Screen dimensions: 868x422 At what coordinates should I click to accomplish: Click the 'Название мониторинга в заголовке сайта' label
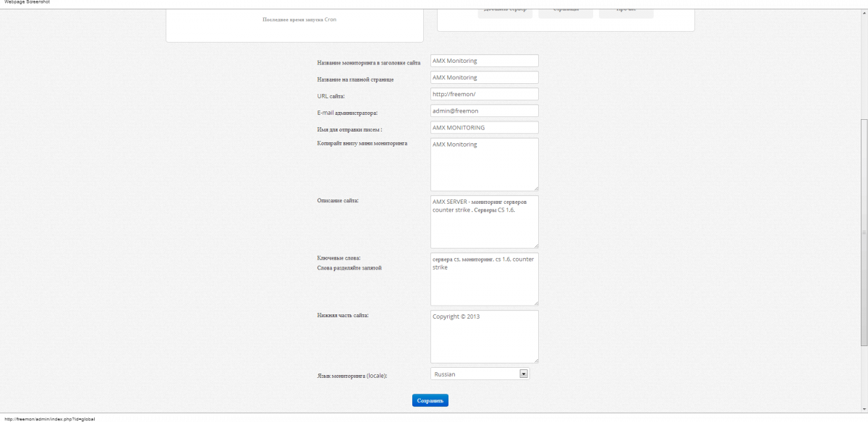tap(369, 63)
